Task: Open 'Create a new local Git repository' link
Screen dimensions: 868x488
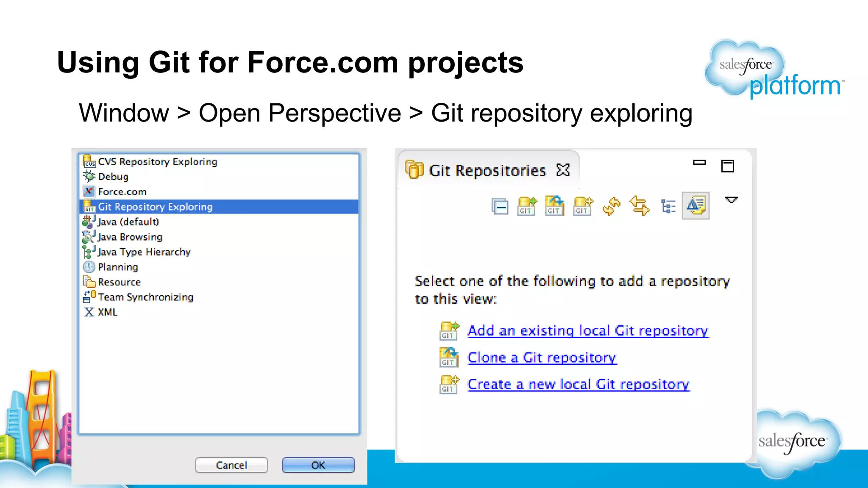Action: click(579, 384)
